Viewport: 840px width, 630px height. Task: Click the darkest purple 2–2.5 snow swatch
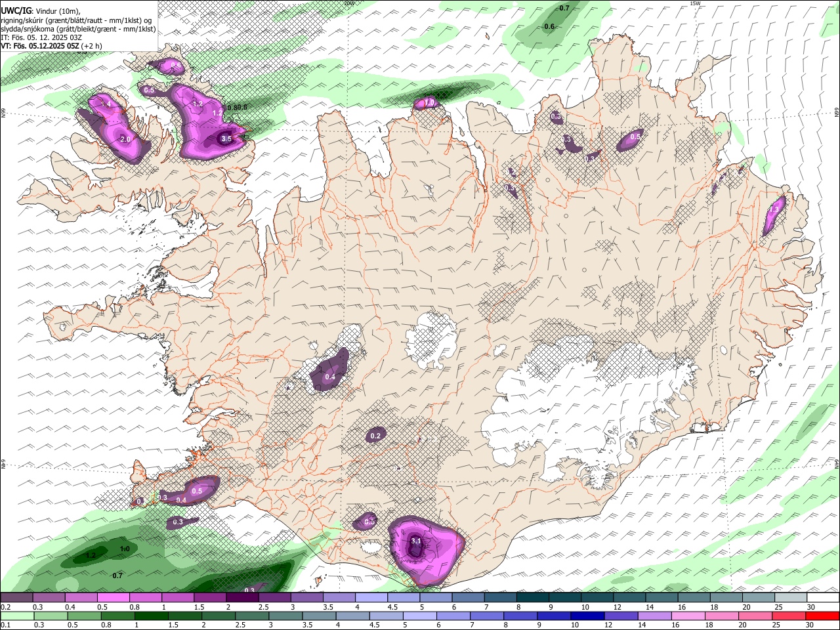242,597
